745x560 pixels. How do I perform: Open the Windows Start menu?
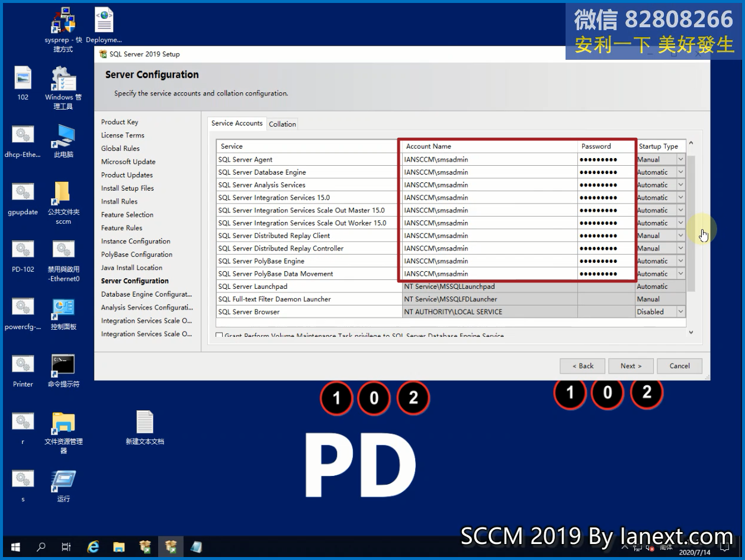point(15,547)
